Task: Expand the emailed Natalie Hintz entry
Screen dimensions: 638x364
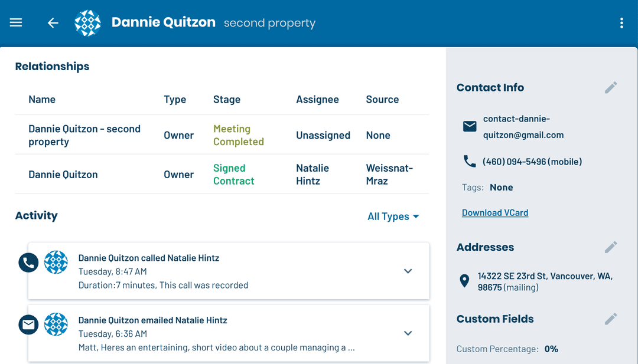Action: [x=408, y=333]
